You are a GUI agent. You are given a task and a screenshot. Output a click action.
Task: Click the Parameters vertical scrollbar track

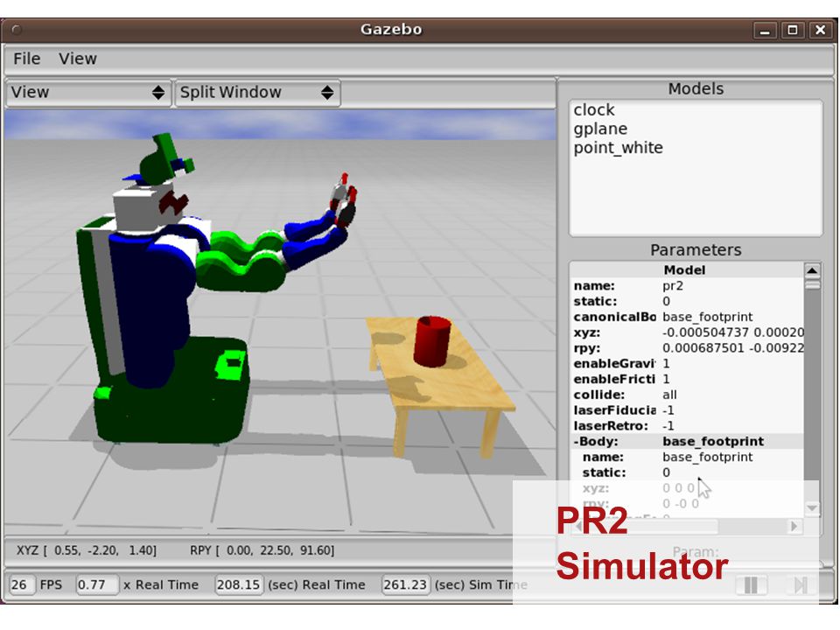click(812, 388)
